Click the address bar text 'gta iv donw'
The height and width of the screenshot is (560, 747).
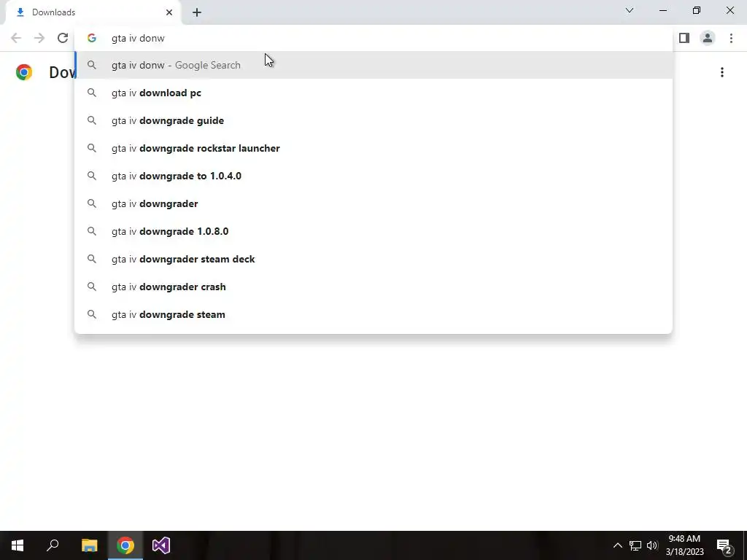pos(138,38)
